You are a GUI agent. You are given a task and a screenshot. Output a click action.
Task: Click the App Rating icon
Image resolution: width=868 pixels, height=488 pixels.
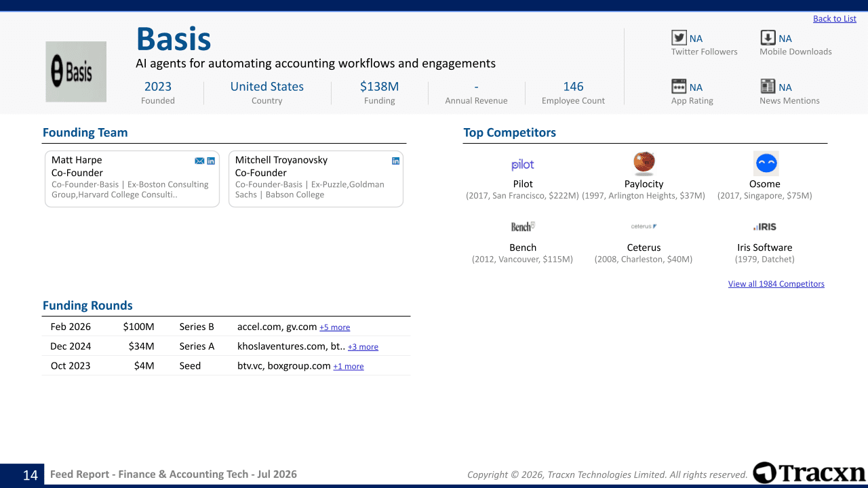[x=679, y=86]
